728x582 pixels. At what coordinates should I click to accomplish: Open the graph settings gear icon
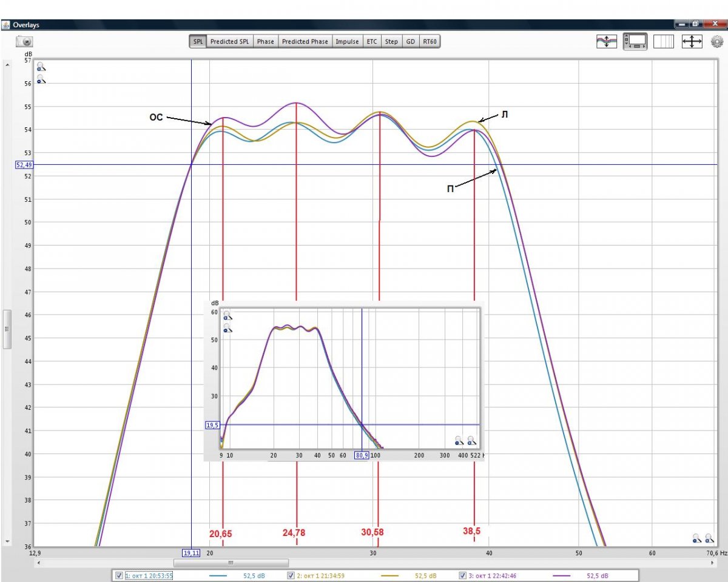(717, 42)
